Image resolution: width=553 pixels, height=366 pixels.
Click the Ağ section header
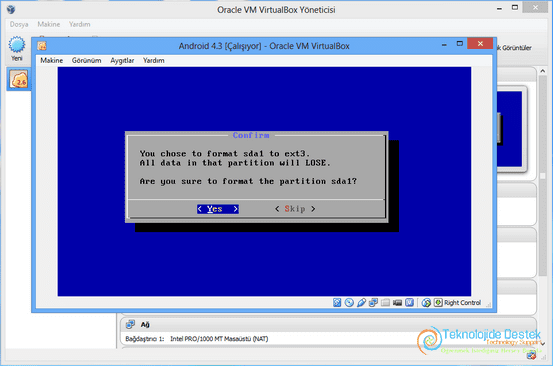coord(328,324)
